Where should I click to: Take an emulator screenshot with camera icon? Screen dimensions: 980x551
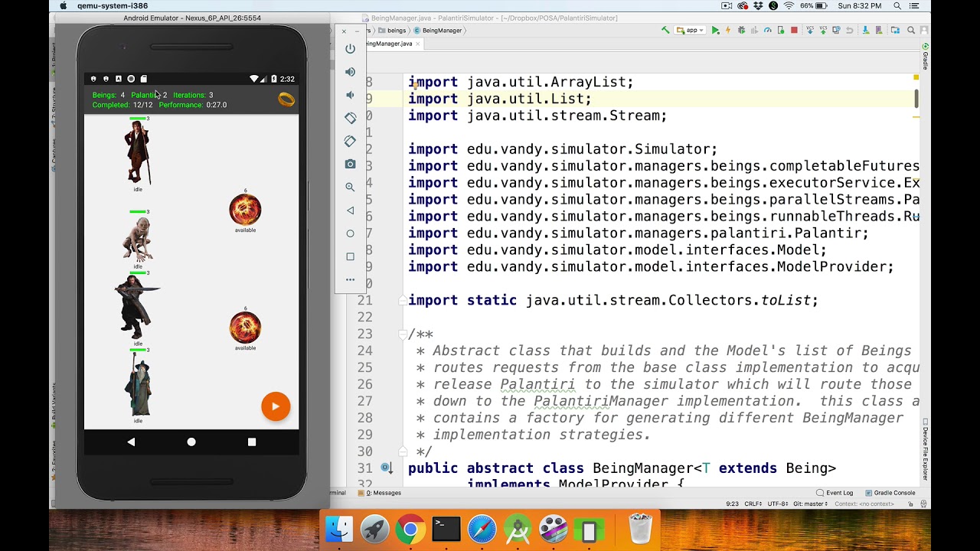[x=350, y=164]
